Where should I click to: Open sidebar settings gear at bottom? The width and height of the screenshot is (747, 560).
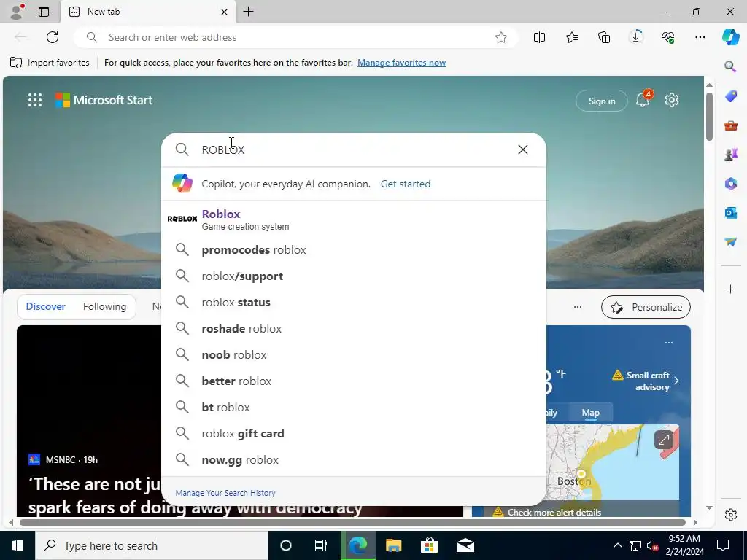click(x=730, y=515)
